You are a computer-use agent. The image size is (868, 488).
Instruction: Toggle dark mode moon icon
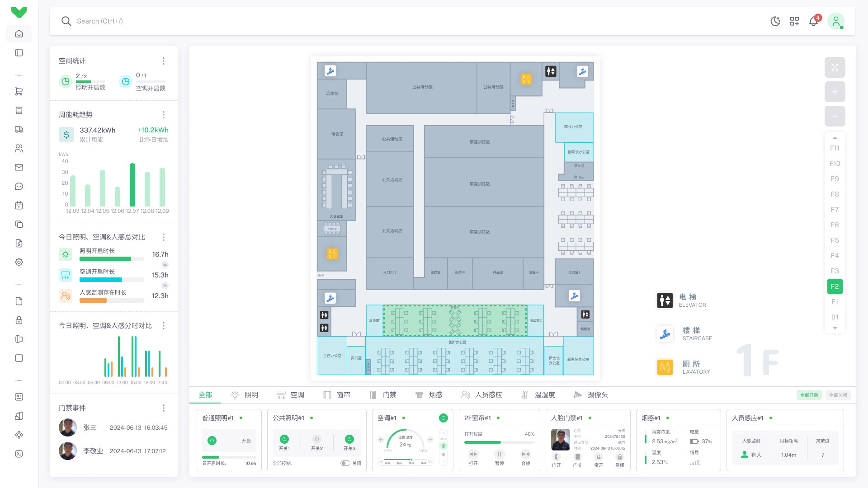pyautogui.click(x=775, y=21)
